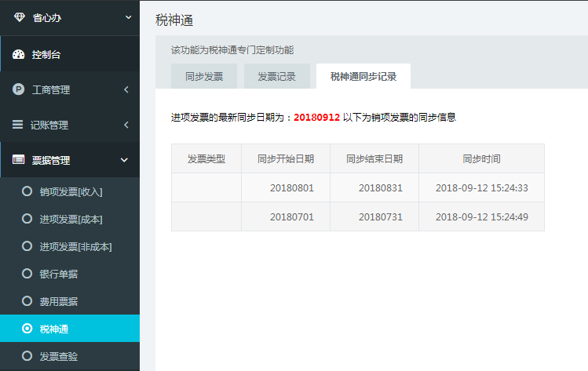The height and width of the screenshot is (371, 588).
Task: Click the 同步结束日期 column header
Action: [374, 158]
